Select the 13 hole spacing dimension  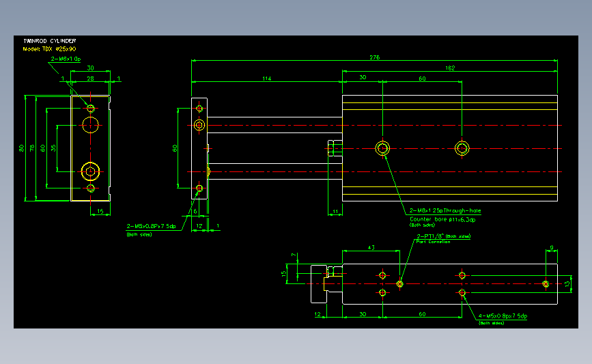[567, 284]
